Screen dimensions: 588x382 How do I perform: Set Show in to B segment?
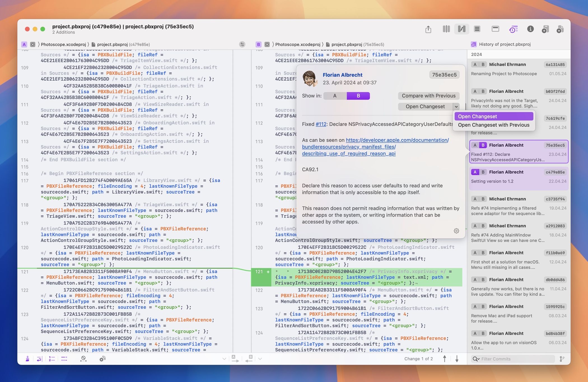pos(358,96)
